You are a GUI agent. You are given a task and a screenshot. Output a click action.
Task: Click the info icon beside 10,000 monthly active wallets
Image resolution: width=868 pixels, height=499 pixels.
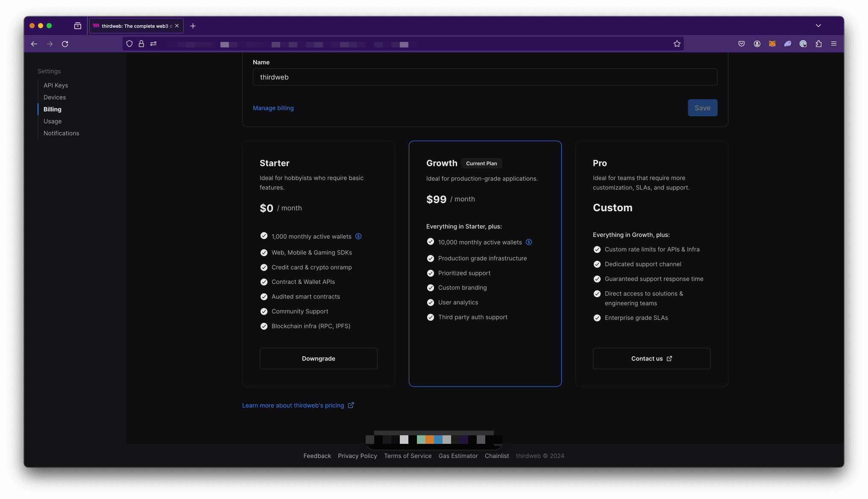(529, 242)
